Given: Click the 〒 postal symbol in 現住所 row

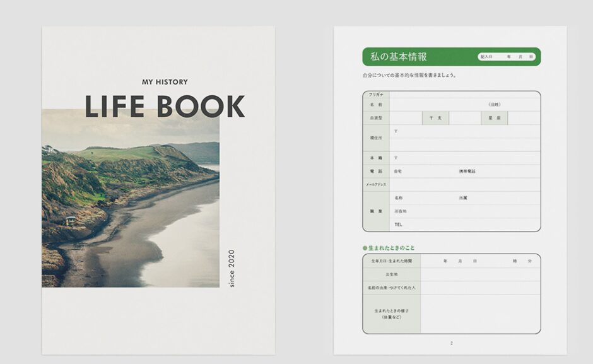Looking at the screenshot, I should coord(396,131).
